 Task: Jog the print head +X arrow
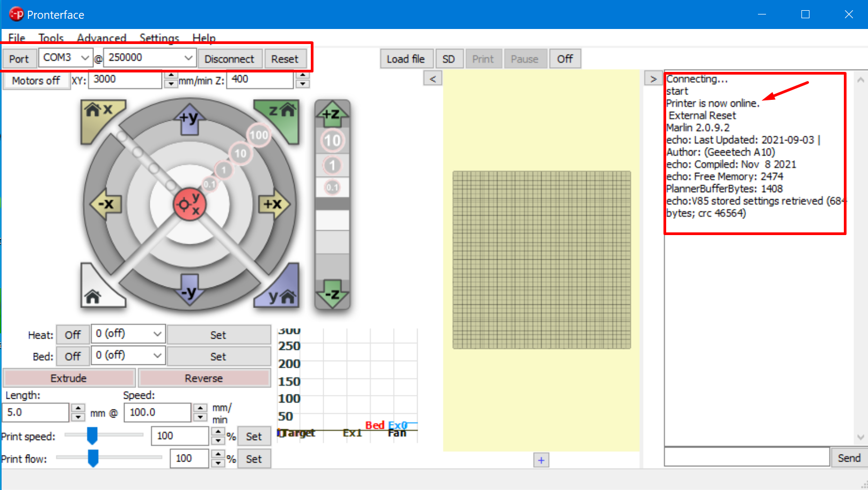click(x=273, y=204)
